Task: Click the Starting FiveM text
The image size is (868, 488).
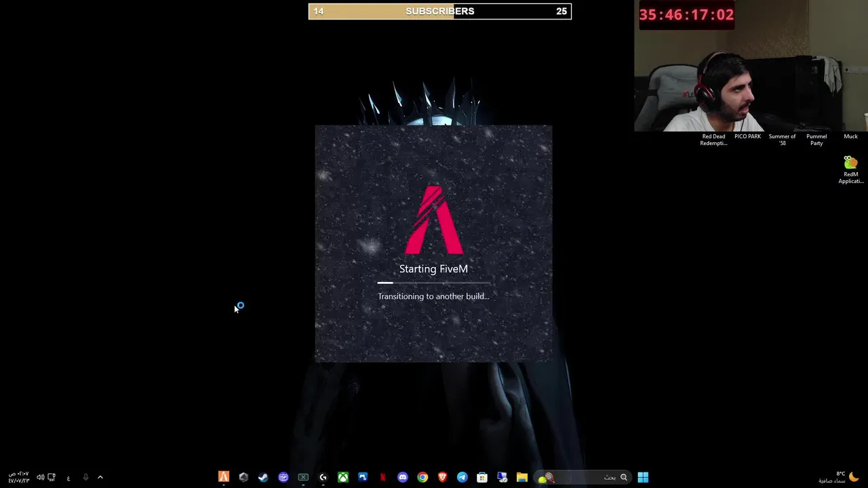Action: click(433, 269)
